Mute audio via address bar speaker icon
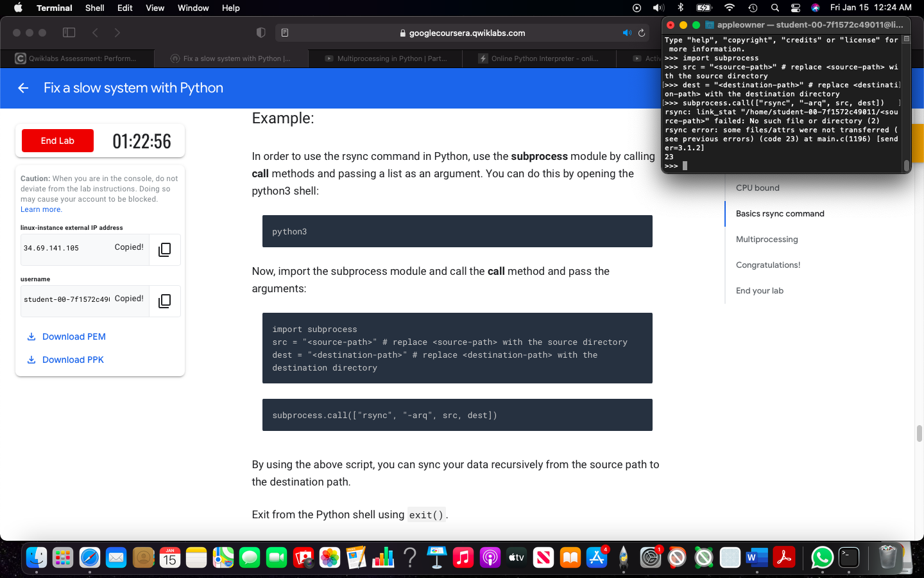Viewport: 924px width, 578px height. pyautogui.click(x=627, y=33)
